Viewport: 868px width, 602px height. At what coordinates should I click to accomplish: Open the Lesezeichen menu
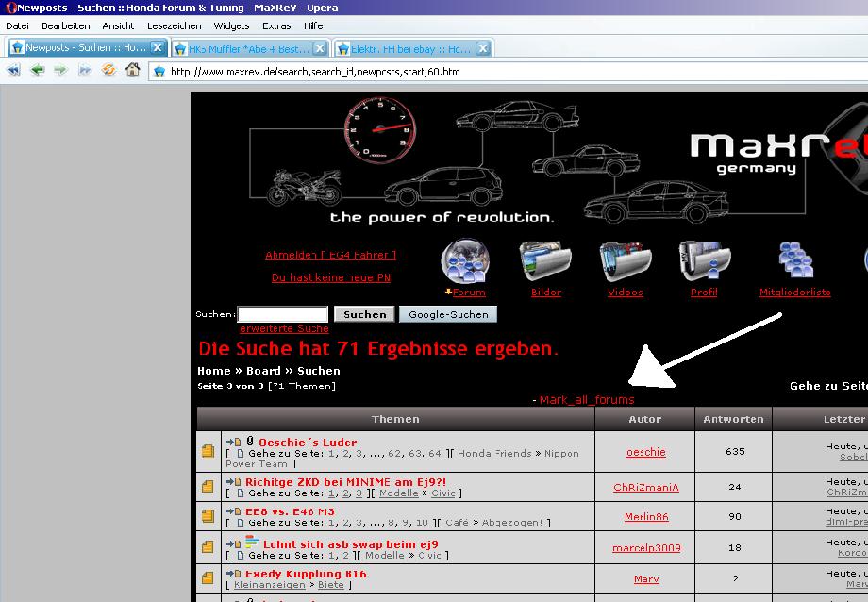[x=174, y=25]
